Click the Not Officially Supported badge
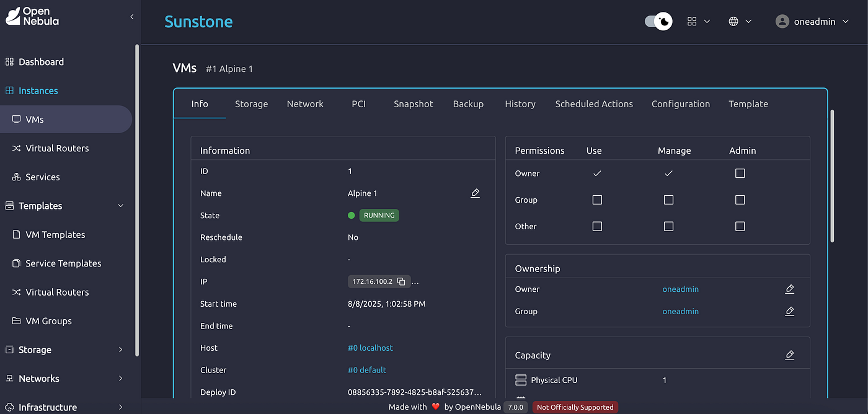Viewport: 868px width, 414px height. 575,407
